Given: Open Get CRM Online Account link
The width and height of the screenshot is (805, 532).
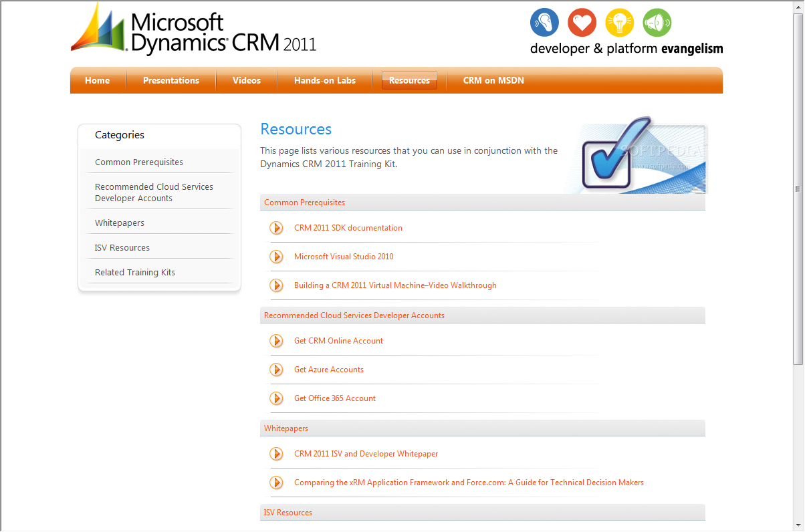Looking at the screenshot, I should click(338, 341).
